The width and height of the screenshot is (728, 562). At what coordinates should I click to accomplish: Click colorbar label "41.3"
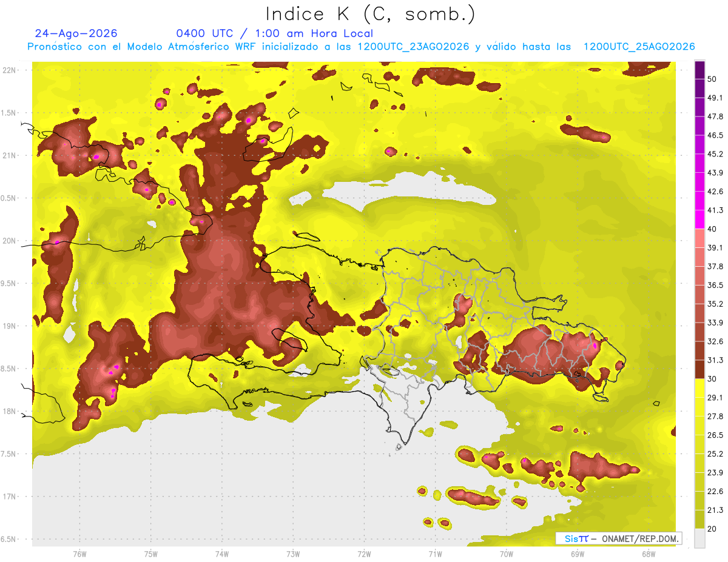(715, 210)
